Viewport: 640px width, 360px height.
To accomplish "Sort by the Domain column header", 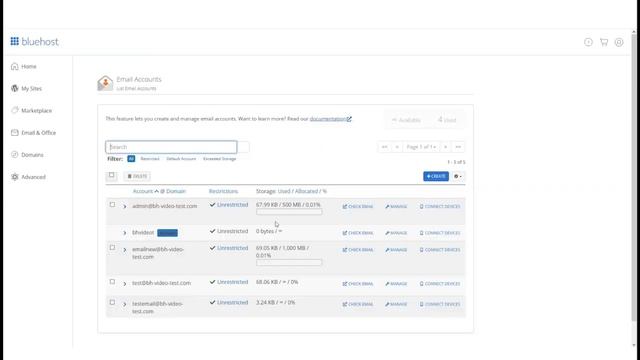I will (x=176, y=191).
